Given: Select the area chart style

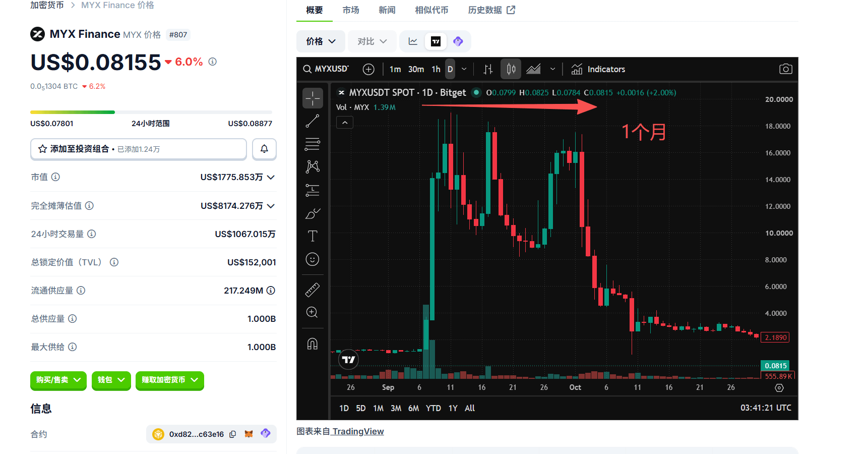Looking at the screenshot, I should point(533,69).
